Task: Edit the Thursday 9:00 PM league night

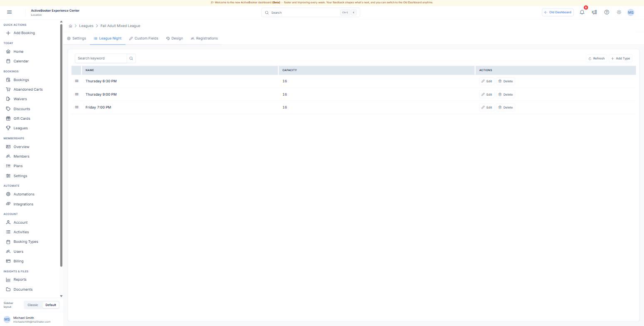Action: click(487, 95)
